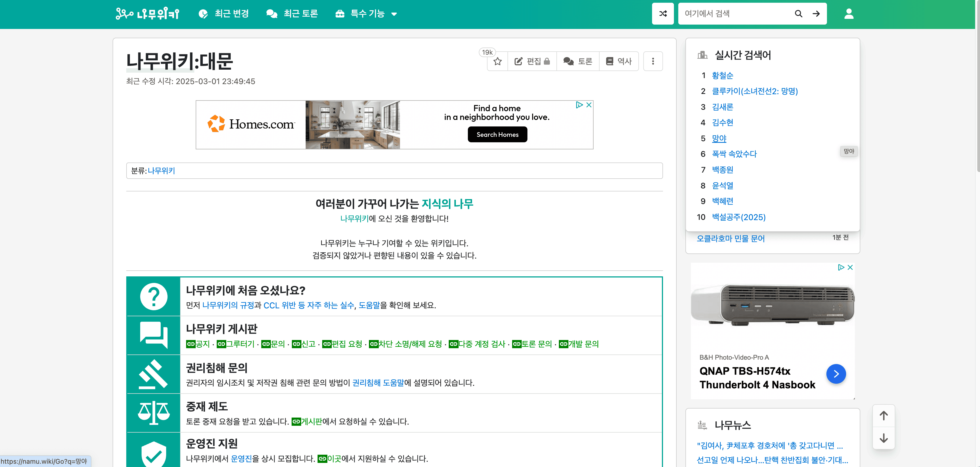Image resolution: width=980 pixels, height=467 pixels.
Task: Open the 역사 history tab
Action: 619,61
